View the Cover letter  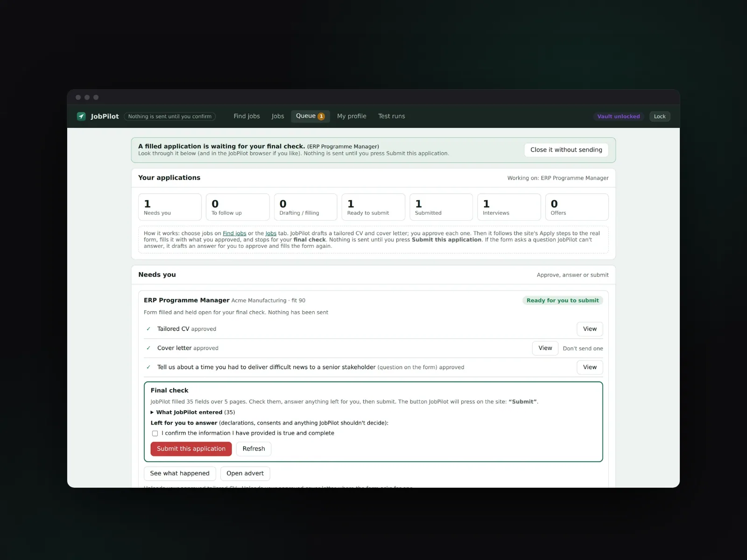[x=545, y=348]
